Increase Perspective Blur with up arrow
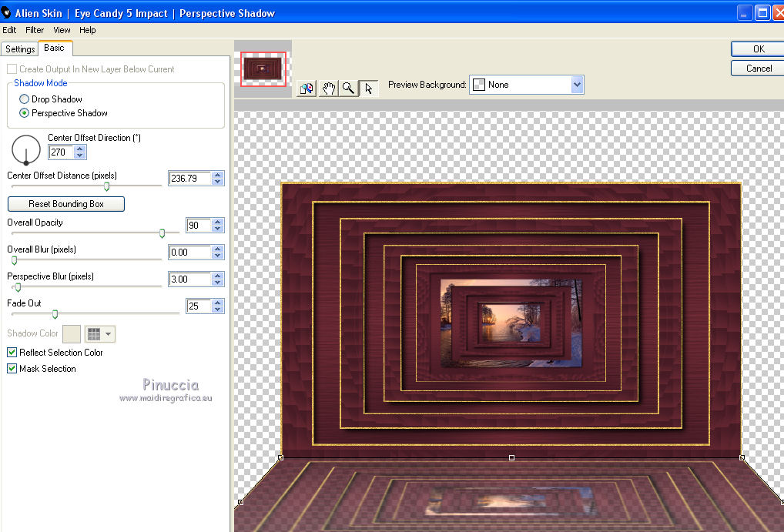 coord(217,276)
